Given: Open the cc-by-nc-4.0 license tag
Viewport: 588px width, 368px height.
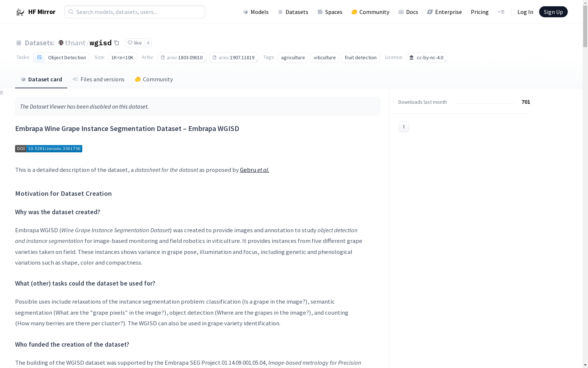Looking at the screenshot, I should point(427,57).
